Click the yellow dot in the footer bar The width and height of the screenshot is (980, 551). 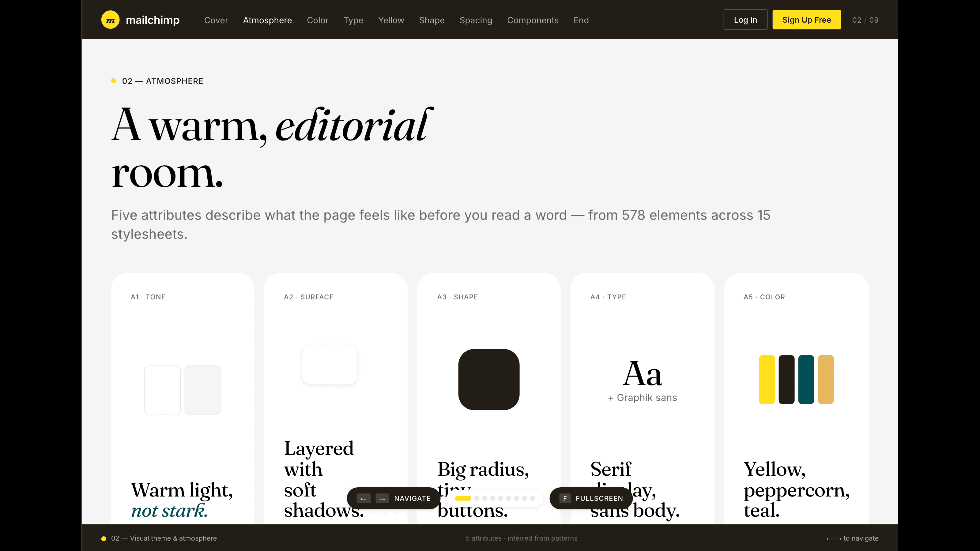[104, 538]
